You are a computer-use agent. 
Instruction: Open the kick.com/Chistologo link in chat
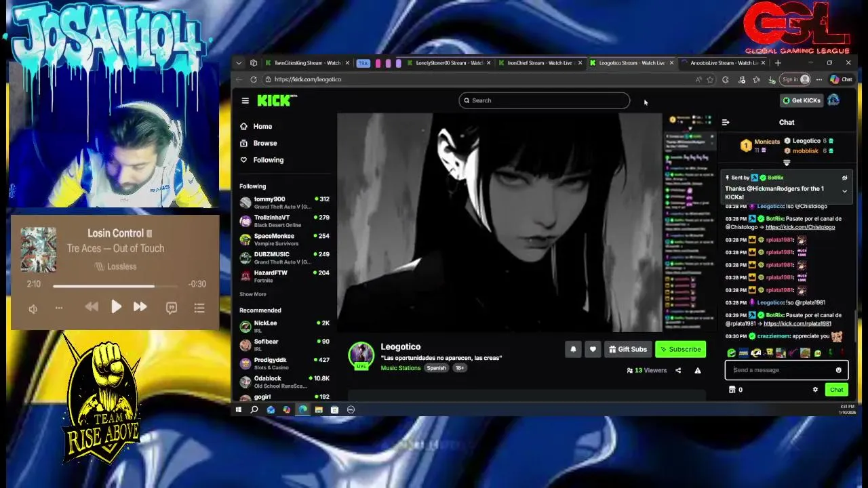coord(800,227)
